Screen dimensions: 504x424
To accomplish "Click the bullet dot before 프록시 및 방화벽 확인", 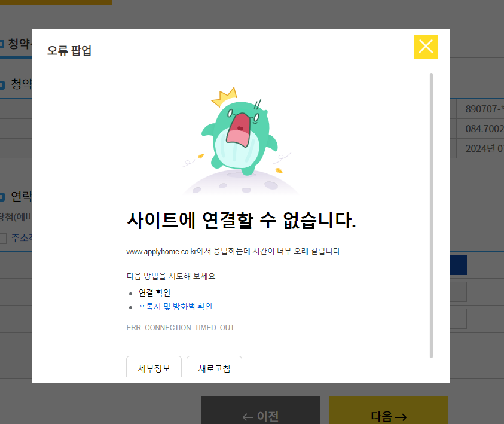I will [x=132, y=306].
